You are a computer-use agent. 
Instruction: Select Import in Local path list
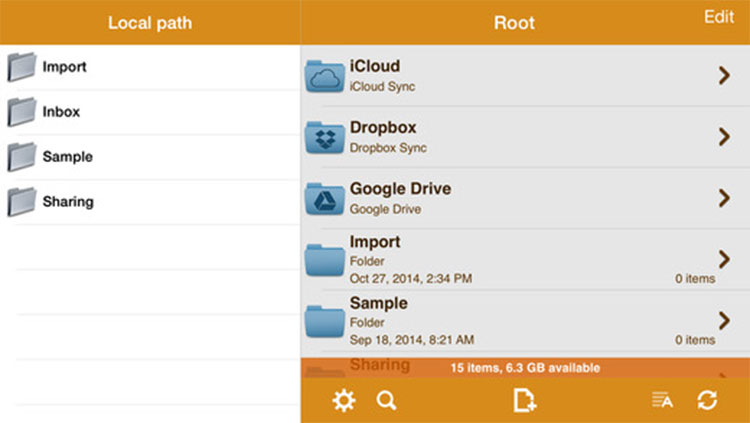[64, 67]
